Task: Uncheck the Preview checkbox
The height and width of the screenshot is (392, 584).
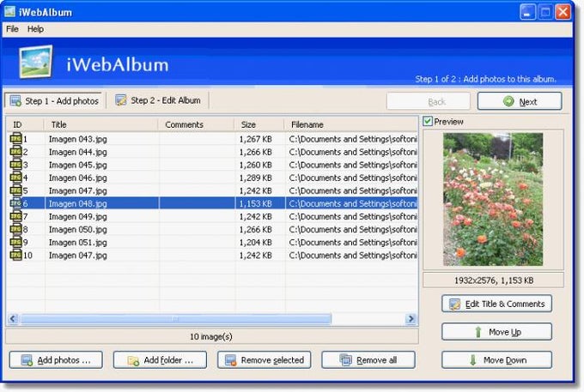Action: pyautogui.click(x=428, y=121)
